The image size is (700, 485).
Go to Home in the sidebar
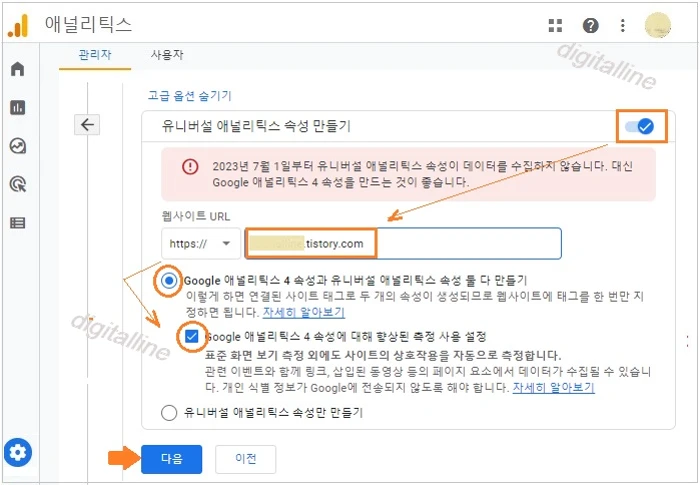pyautogui.click(x=18, y=69)
